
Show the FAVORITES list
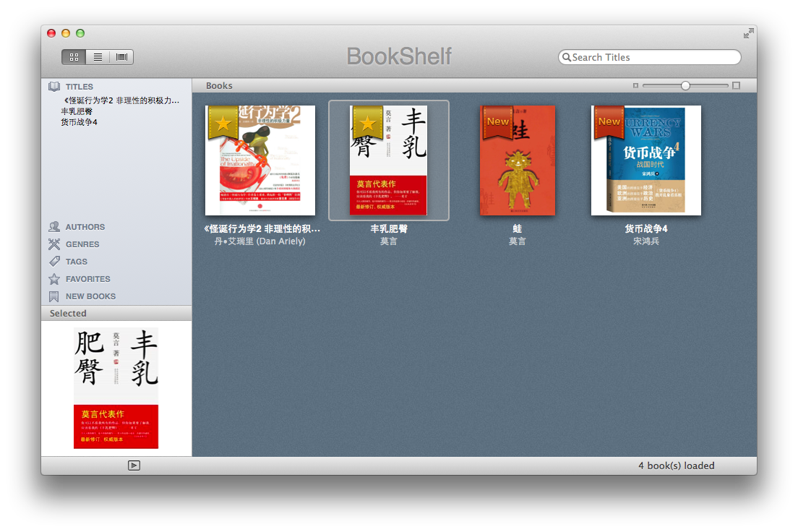(x=88, y=279)
